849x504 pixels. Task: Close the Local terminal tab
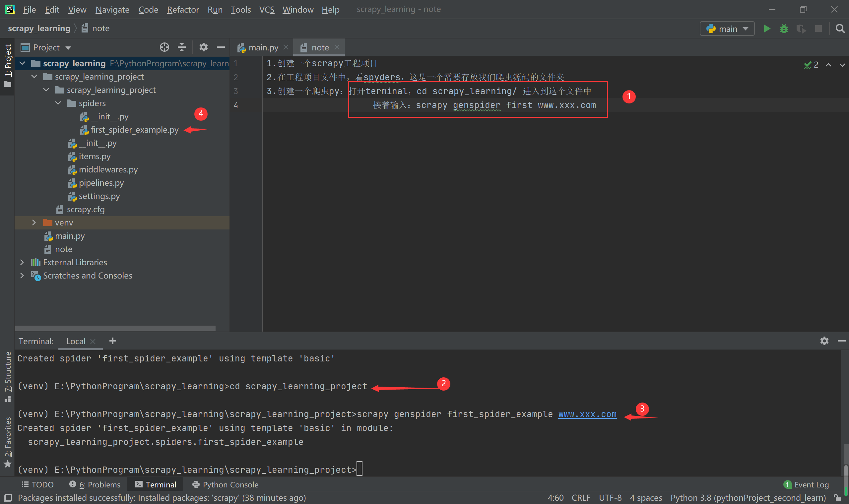pyautogui.click(x=93, y=341)
